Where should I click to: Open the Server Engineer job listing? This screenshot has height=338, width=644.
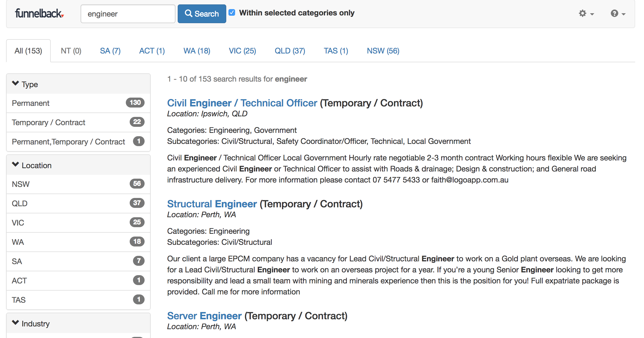point(204,316)
